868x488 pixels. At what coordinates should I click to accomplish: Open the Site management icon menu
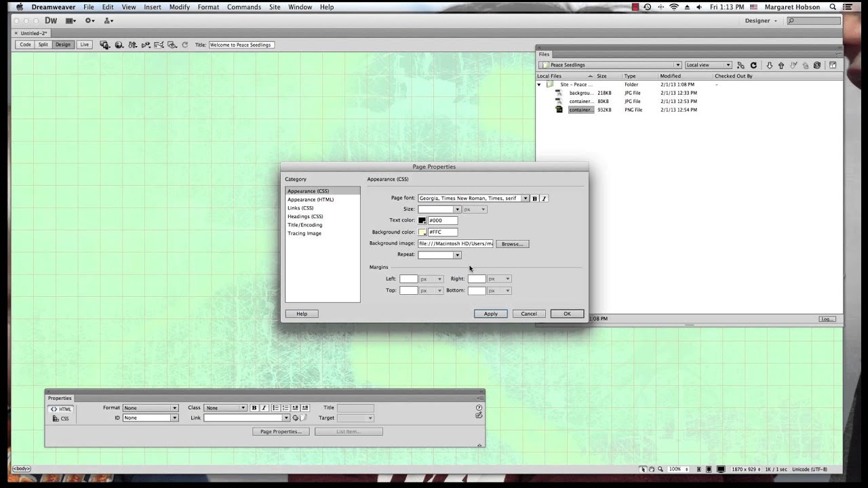[108, 21]
